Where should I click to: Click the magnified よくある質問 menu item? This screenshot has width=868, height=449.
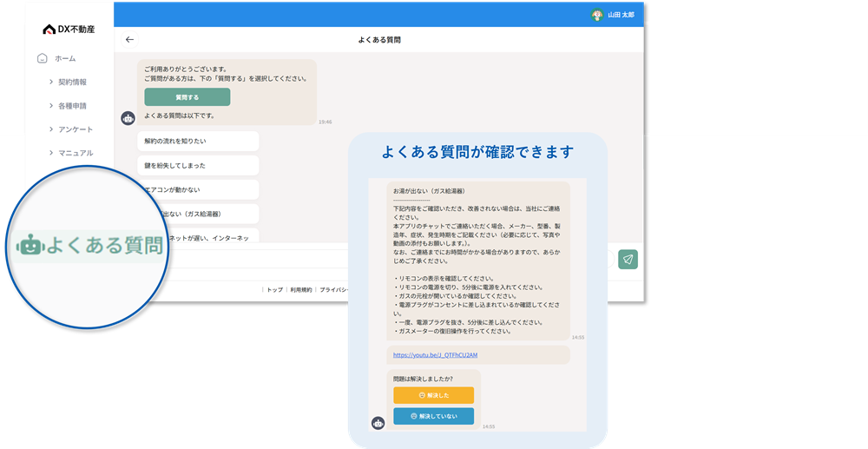point(89,245)
